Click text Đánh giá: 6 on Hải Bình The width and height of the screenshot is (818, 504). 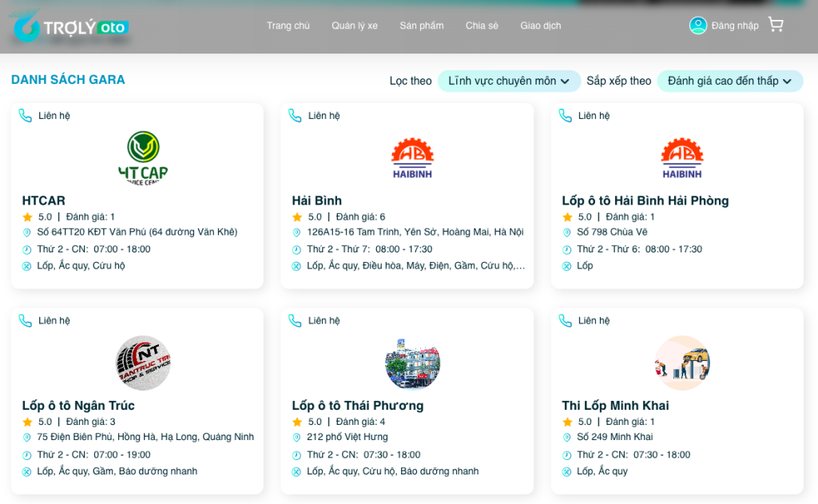click(360, 217)
